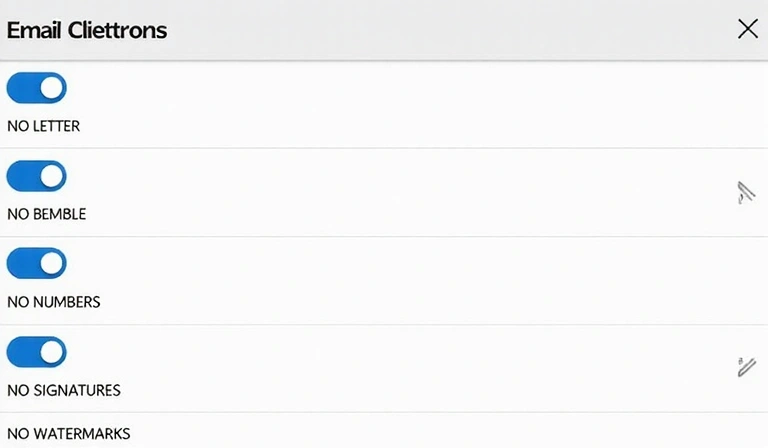Toggle the NO SIGNATURES switch
Viewport: 768px width, 448px height.
(37, 352)
